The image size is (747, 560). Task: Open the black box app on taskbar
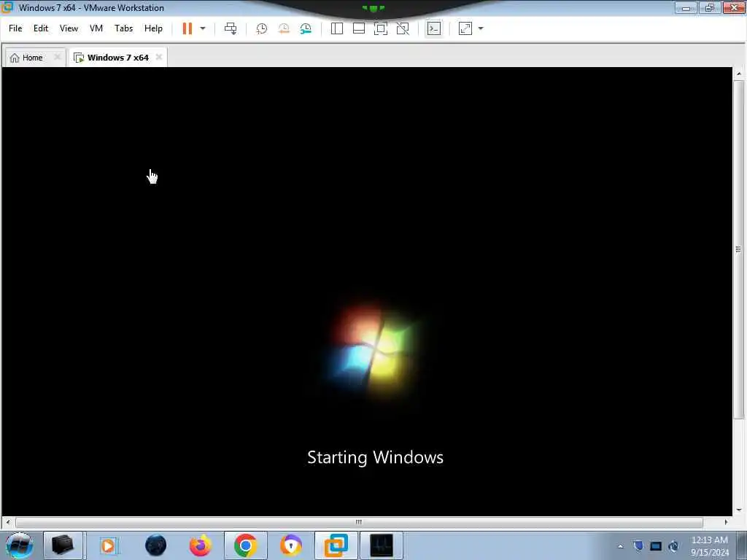[63, 545]
